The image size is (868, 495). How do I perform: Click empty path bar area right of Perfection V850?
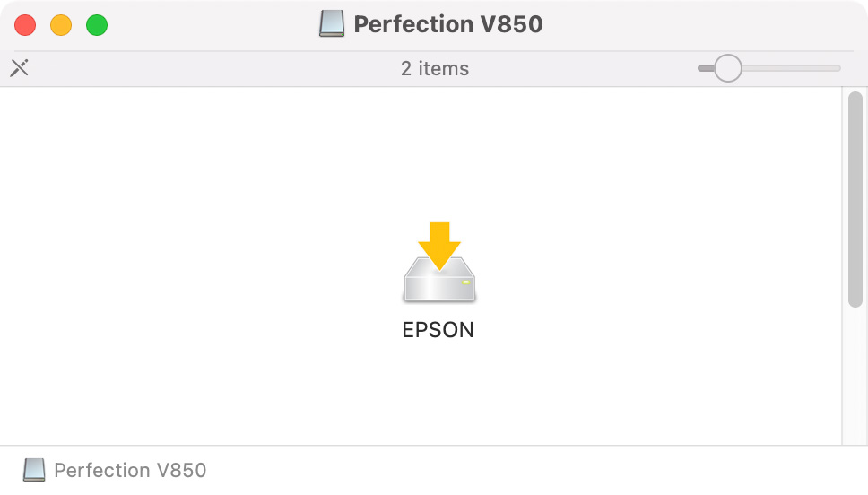[x=525, y=470]
